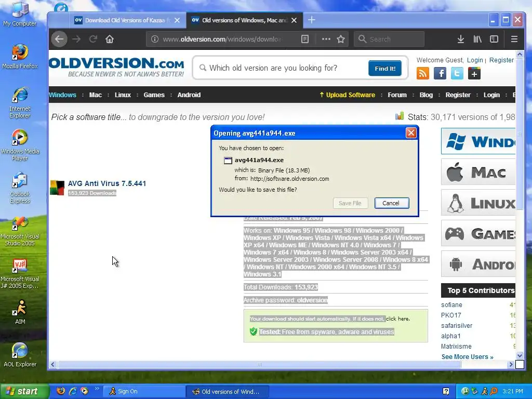Close the Old versions of Windows tab
This screenshot has height=399, width=532.
click(x=294, y=20)
